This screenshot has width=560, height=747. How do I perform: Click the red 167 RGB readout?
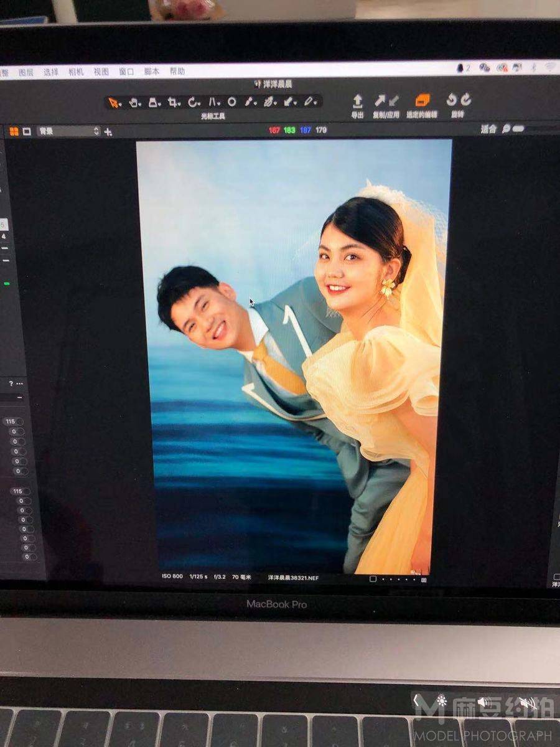pyautogui.click(x=274, y=130)
